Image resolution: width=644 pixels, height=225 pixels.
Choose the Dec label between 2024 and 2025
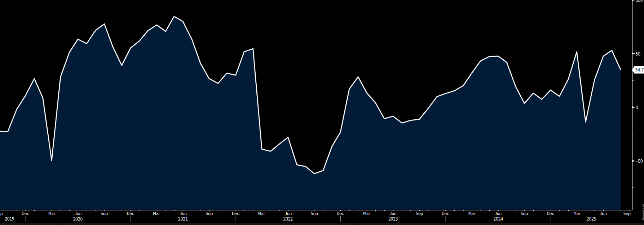click(x=550, y=213)
